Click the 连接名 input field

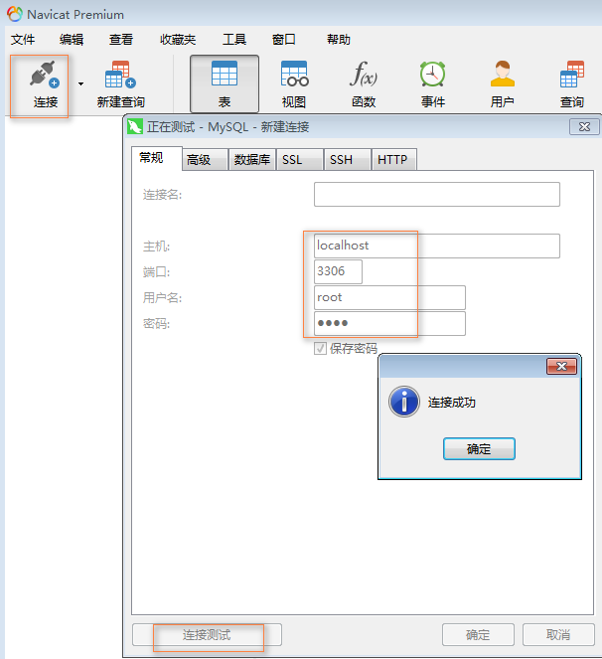pos(437,194)
